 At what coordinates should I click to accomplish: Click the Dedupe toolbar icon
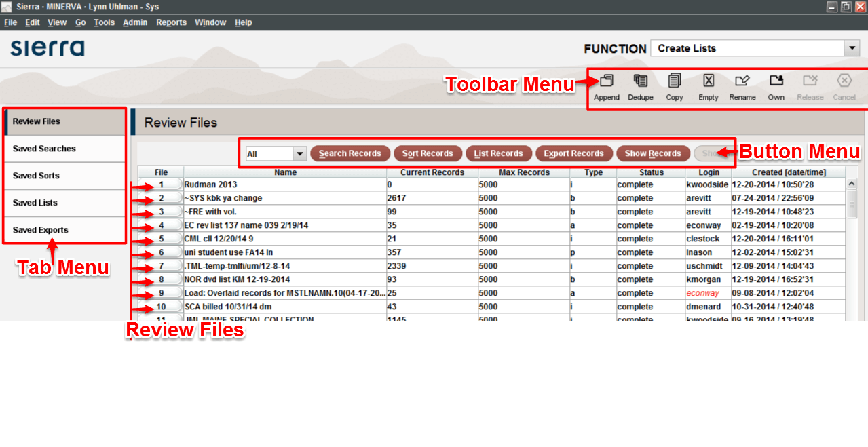click(640, 88)
